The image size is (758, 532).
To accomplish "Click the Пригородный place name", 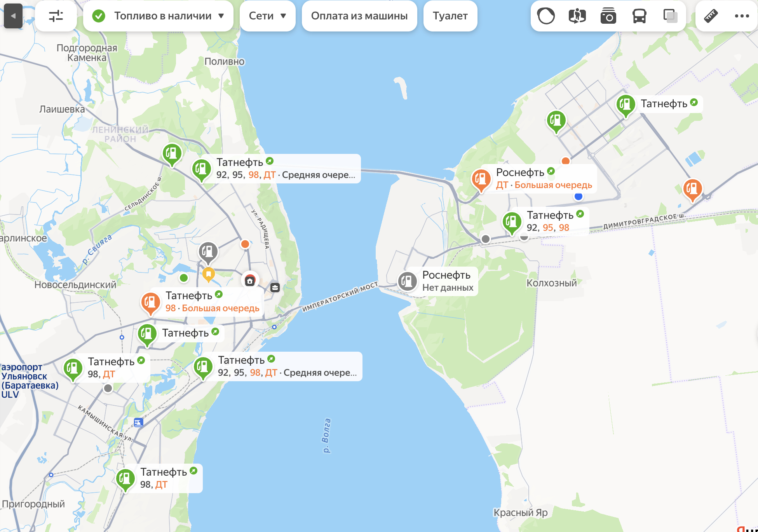I will point(33,504).
